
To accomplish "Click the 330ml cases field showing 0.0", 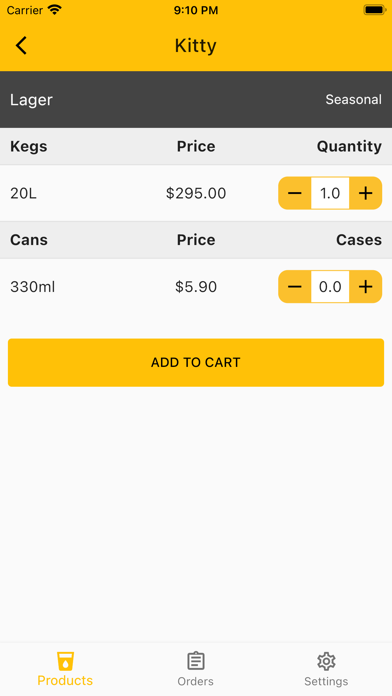I will point(330,287).
